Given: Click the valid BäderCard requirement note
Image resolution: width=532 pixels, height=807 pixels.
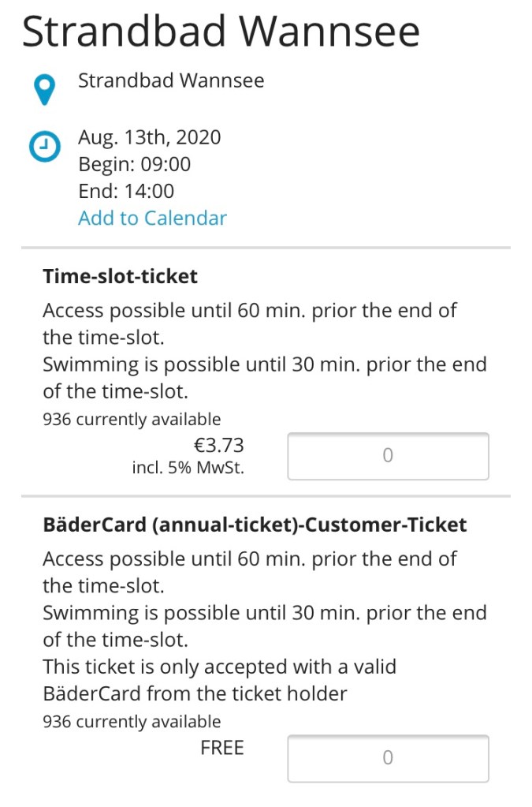Looking at the screenshot, I should pos(219,680).
